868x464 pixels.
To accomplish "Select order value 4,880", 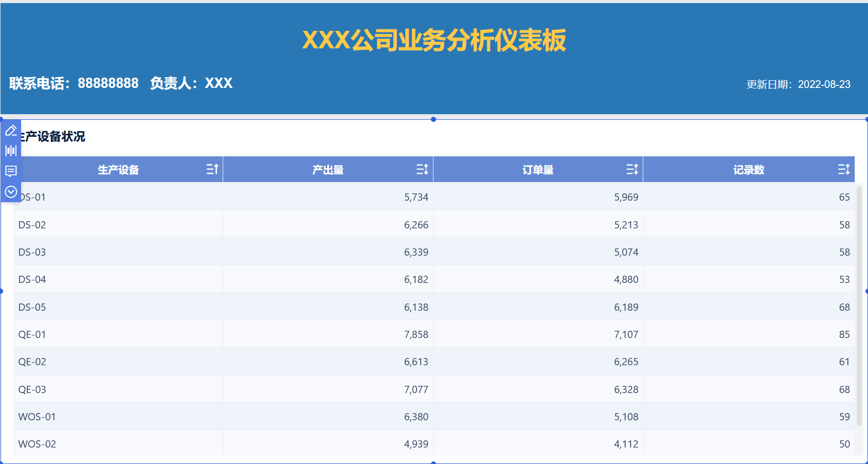I will point(626,279).
